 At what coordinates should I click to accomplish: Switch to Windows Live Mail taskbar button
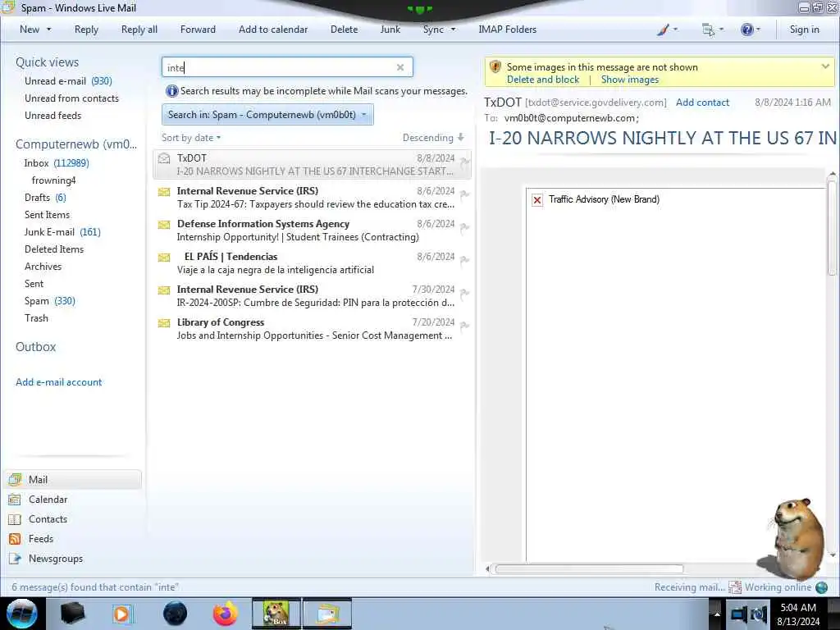327,614
